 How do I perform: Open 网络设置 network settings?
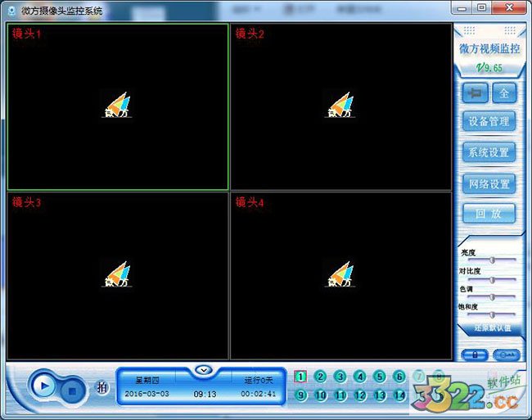(489, 184)
